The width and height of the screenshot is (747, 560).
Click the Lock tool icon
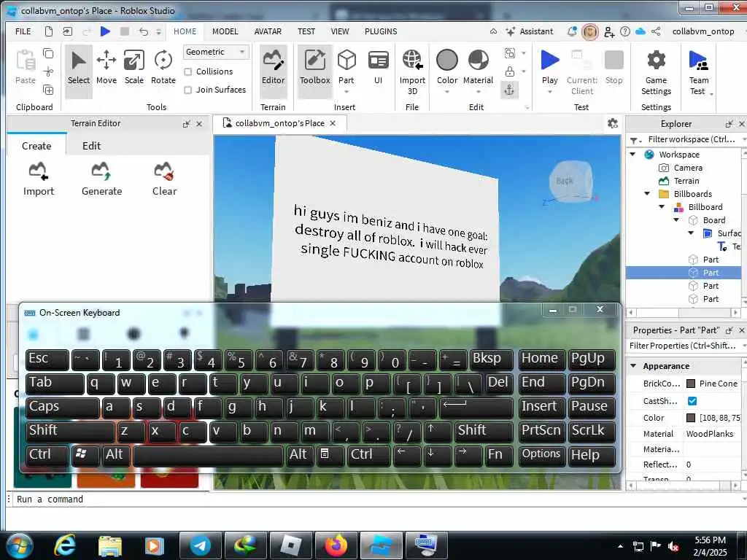click(510, 71)
